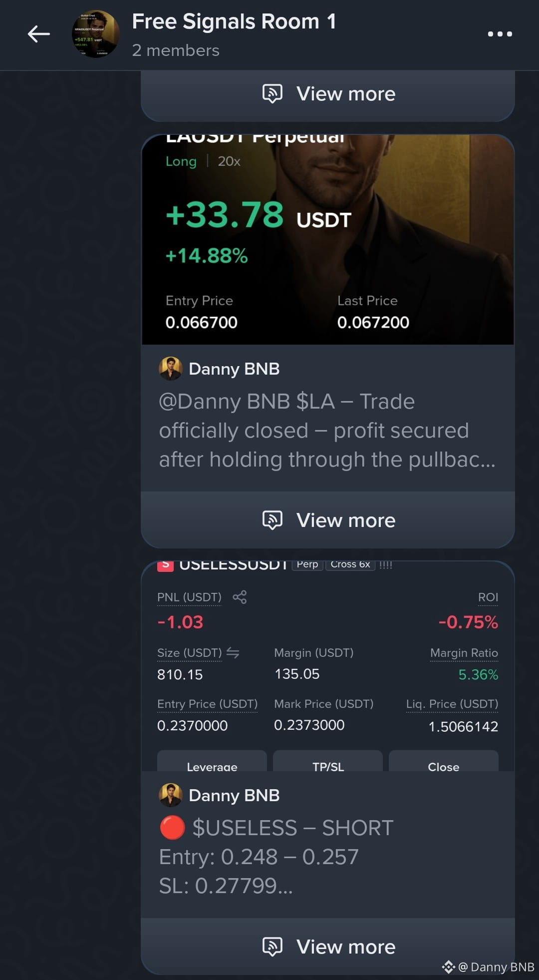The image size is (539, 980).
Task: Click the Leverage button
Action: pyautogui.click(x=212, y=761)
